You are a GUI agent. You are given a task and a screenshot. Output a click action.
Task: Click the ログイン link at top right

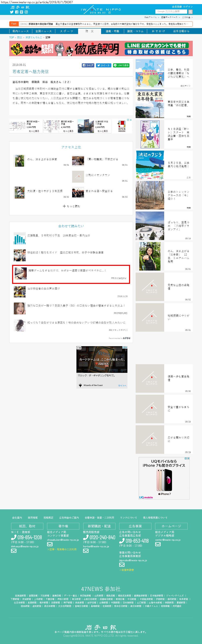point(188,7)
